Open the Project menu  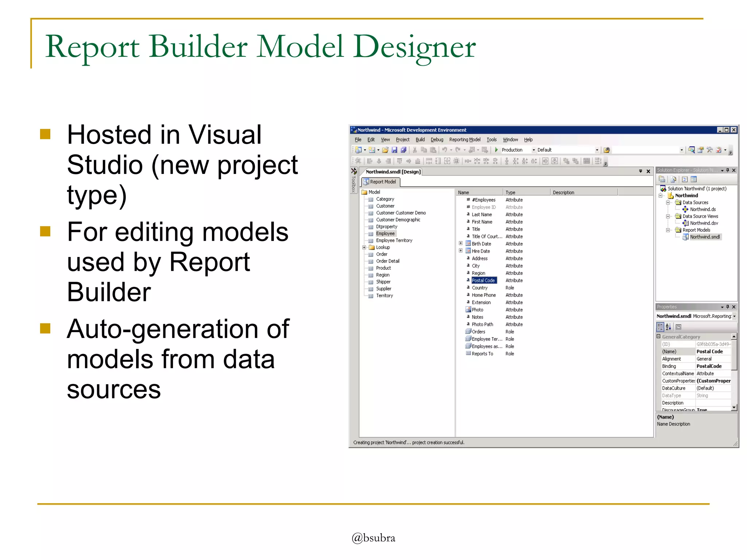403,140
